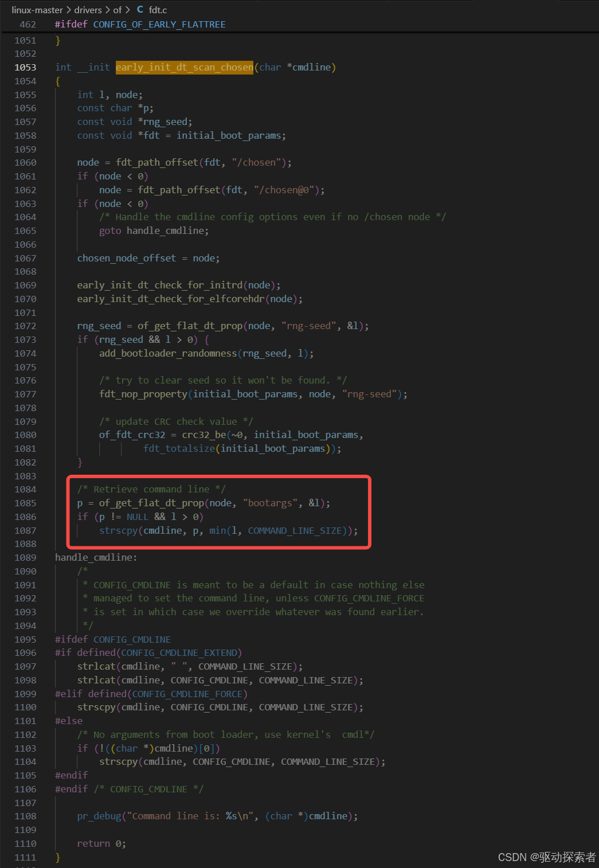Click the 'No arguments from boot loader' comment
This screenshot has width=599, height=868.
coord(226,735)
